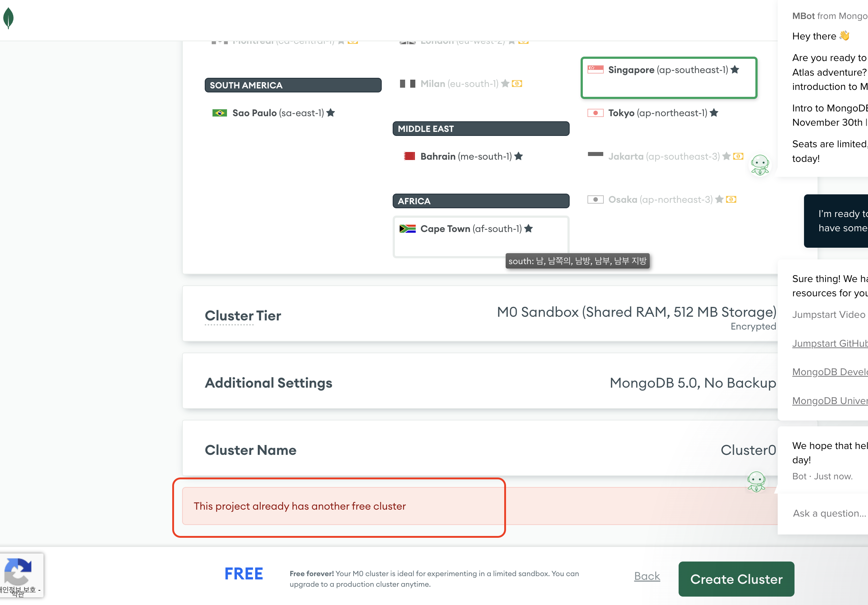The image size is (868, 605).
Task: Click the MBot avatar near Bot Just now
Action: pos(756,482)
